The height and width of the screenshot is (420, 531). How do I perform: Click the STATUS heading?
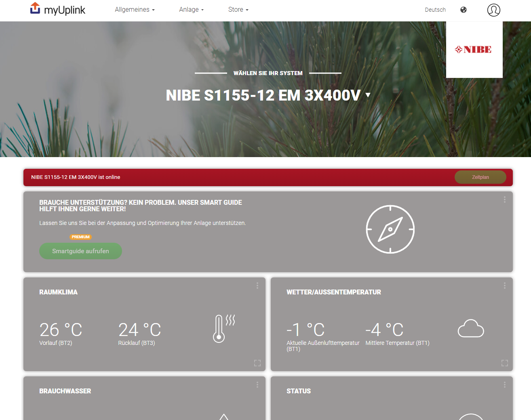click(x=299, y=391)
